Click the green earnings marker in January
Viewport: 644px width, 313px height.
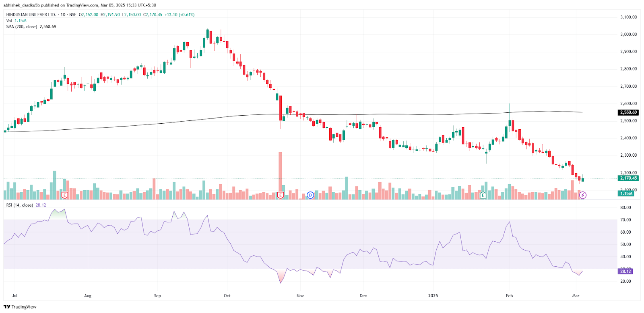point(483,195)
